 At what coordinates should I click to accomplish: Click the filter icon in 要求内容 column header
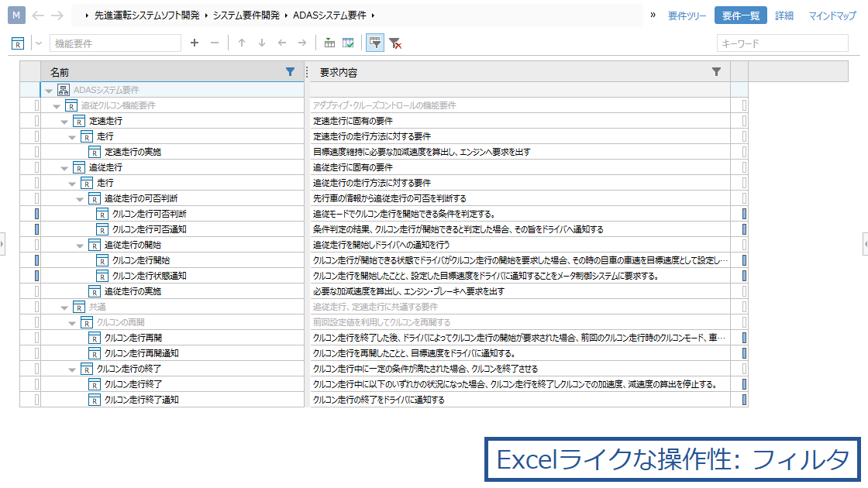(x=716, y=71)
